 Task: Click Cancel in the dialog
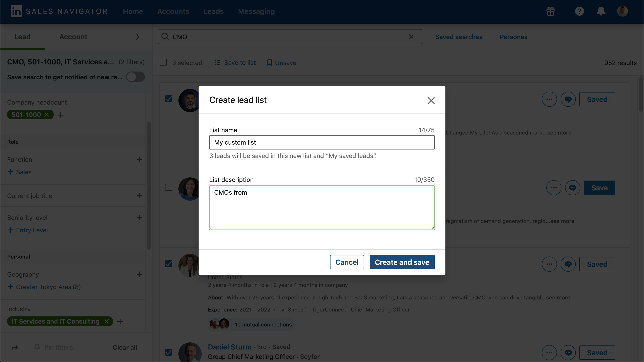tap(347, 262)
